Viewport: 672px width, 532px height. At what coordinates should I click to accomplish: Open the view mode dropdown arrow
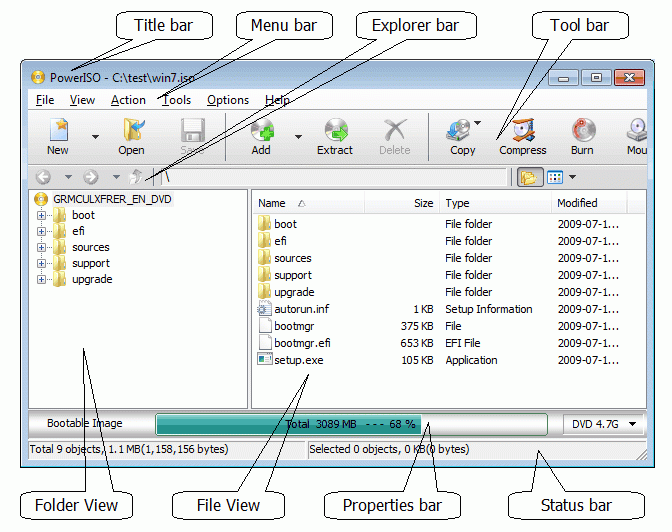pyautogui.click(x=572, y=177)
